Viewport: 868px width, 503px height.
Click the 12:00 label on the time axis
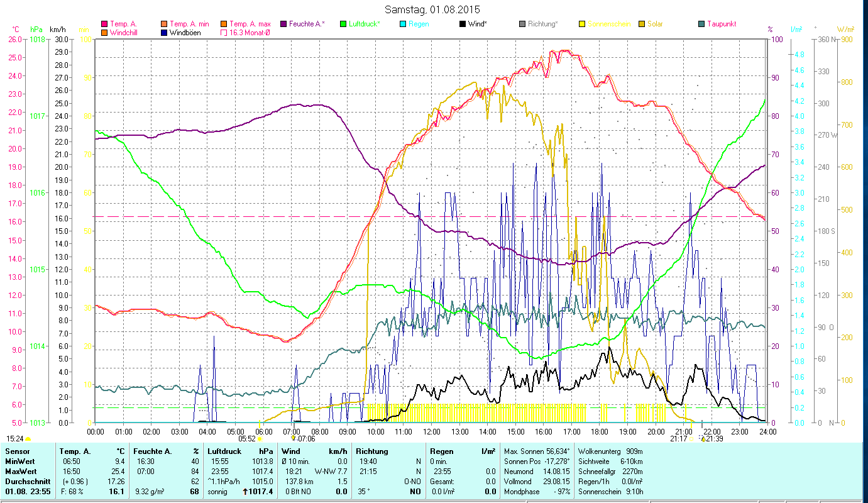432,431
